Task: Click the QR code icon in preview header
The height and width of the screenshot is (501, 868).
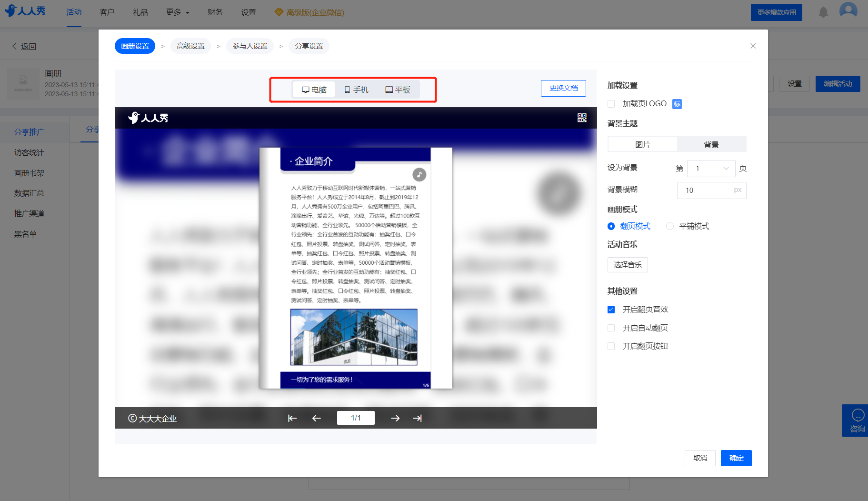Action: [582, 118]
